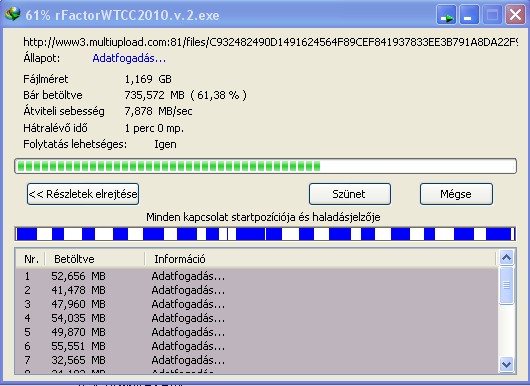
Task: Click the multiupload.com download URL text
Action: tap(270, 42)
